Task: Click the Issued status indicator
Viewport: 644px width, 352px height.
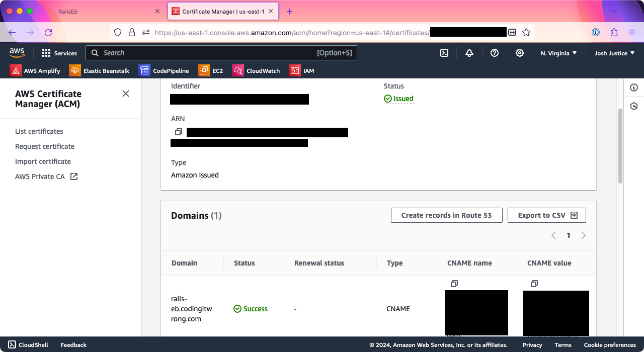Action: [x=398, y=99]
